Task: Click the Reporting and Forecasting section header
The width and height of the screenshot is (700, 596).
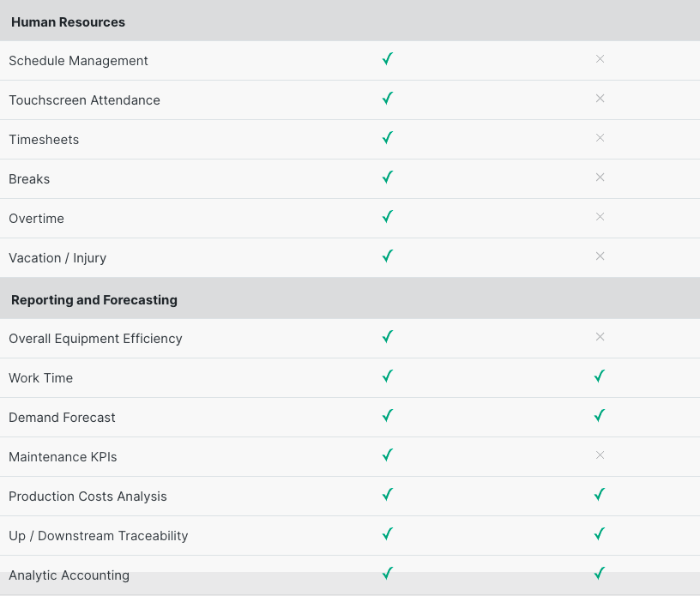Action: click(94, 300)
